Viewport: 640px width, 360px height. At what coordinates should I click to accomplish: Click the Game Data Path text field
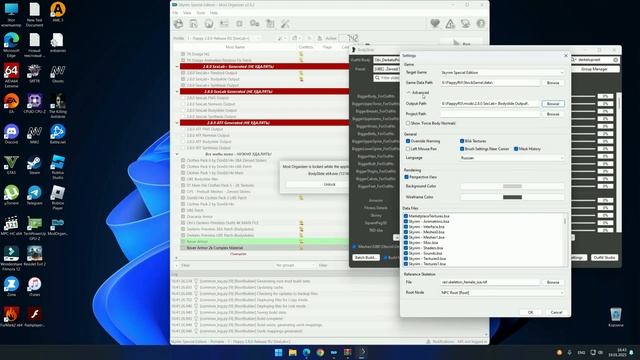(490, 82)
